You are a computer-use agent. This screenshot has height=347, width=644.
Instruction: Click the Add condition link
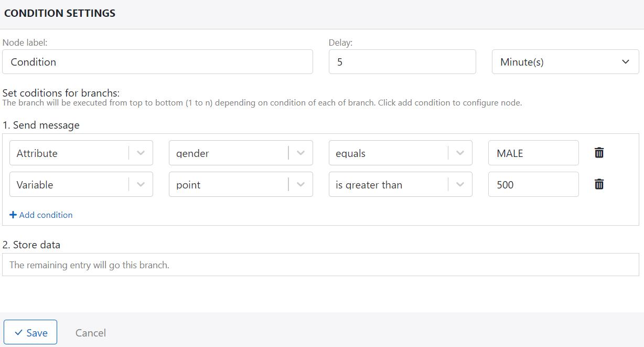[x=46, y=215]
